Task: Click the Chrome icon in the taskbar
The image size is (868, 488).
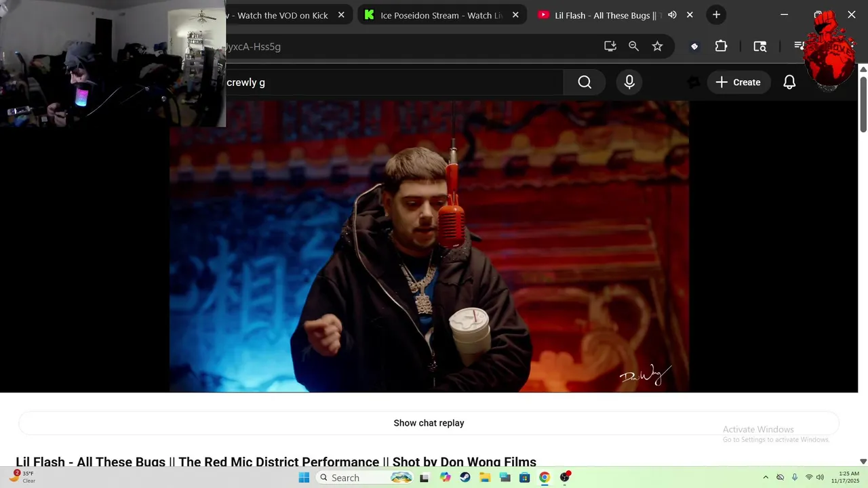Action: [x=545, y=477]
